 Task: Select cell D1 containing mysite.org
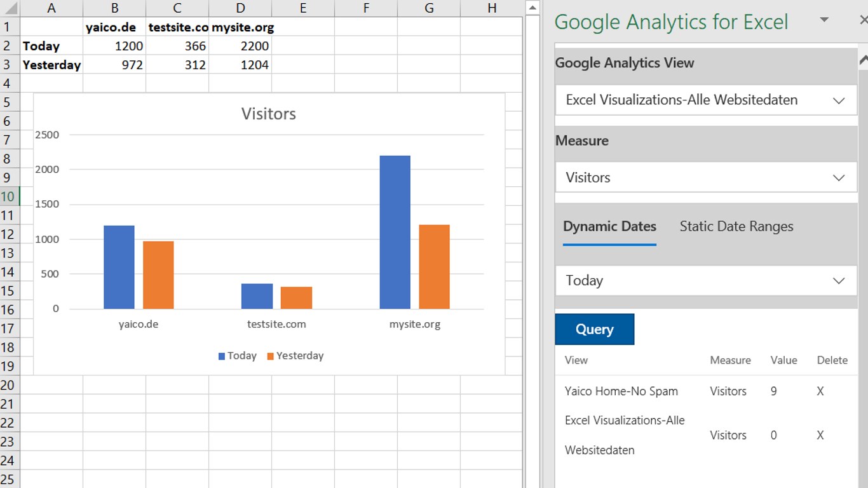coord(240,27)
